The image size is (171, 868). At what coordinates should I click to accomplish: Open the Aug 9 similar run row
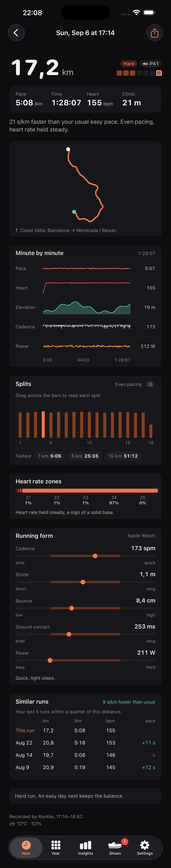[85, 767]
